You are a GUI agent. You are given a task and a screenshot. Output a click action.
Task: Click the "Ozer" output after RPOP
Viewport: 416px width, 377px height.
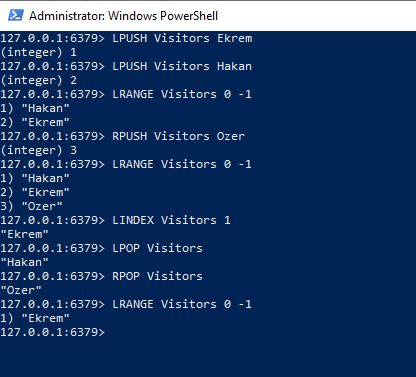21,290
